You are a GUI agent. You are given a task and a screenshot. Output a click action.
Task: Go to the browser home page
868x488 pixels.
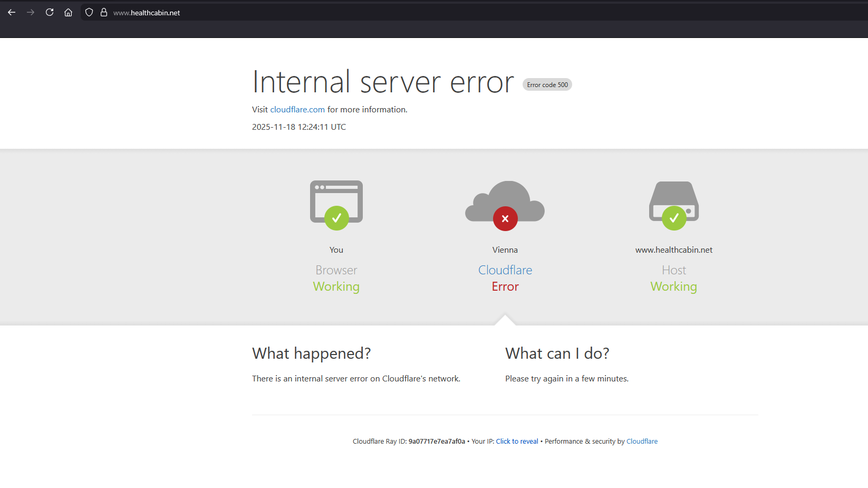tap(68, 12)
